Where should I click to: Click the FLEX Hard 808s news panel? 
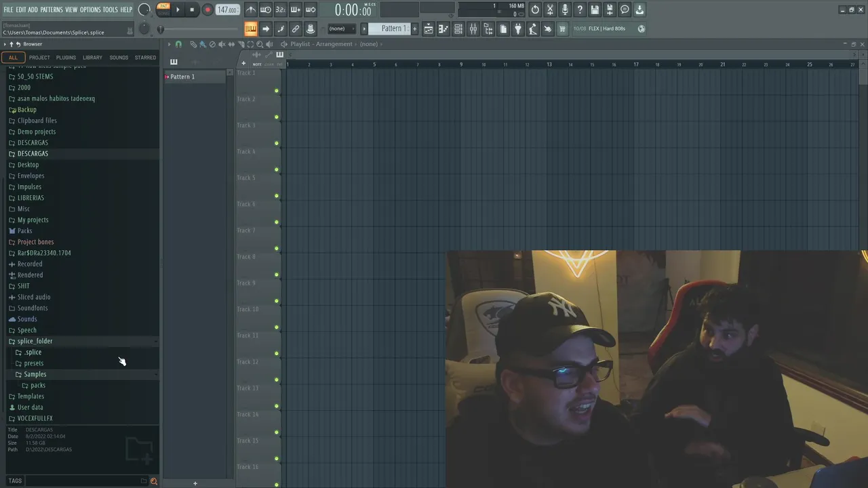pyautogui.click(x=609, y=28)
